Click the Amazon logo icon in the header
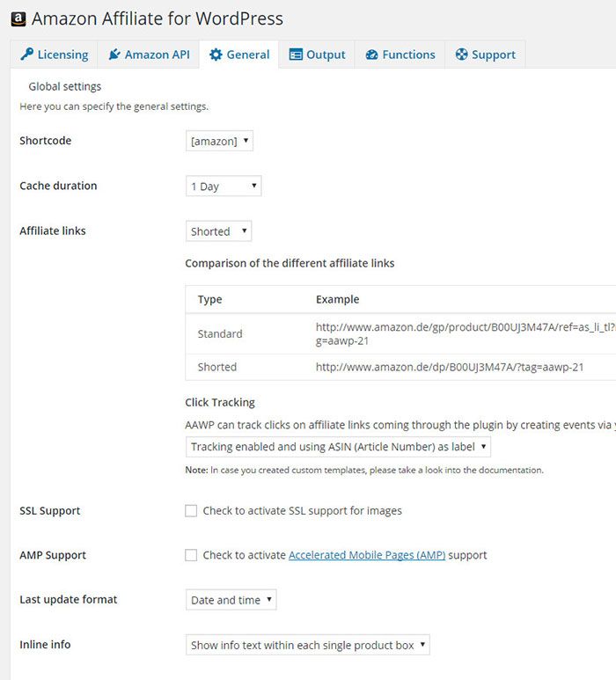This screenshot has width=616, height=680. coord(18,19)
